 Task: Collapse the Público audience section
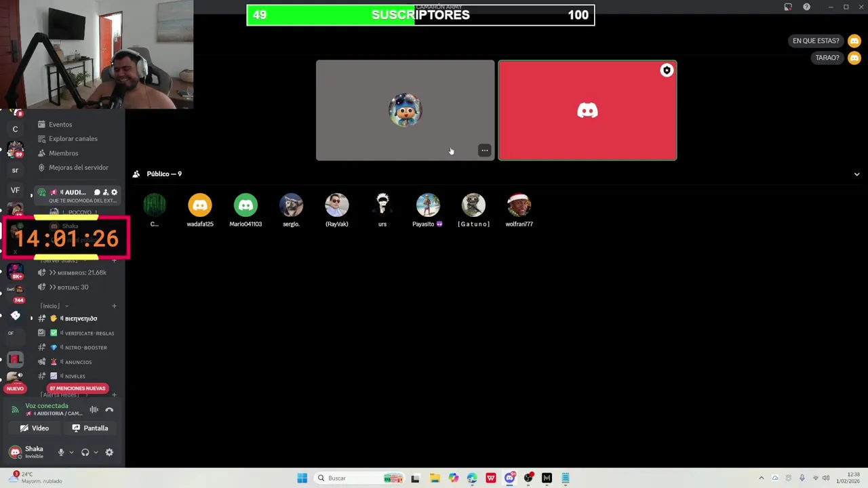(x=856, y=174)
